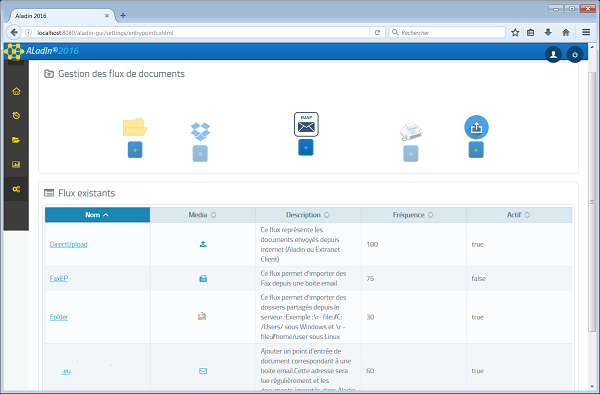The image size is (600, 394).
Task: Open the DirectUpload flux link
Action: pos(68,244)
